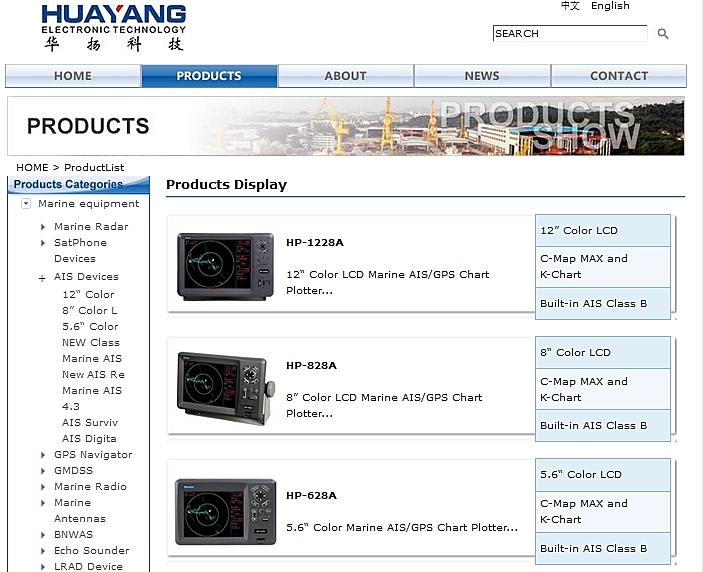Open the Echo Sounder category
703x572 pixels.
(x=92, y=551)
